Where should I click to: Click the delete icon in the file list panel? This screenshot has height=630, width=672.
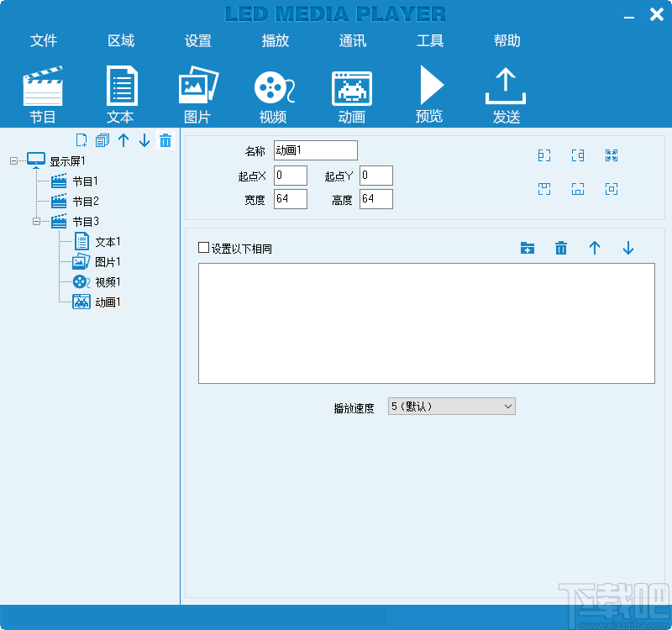561,249
